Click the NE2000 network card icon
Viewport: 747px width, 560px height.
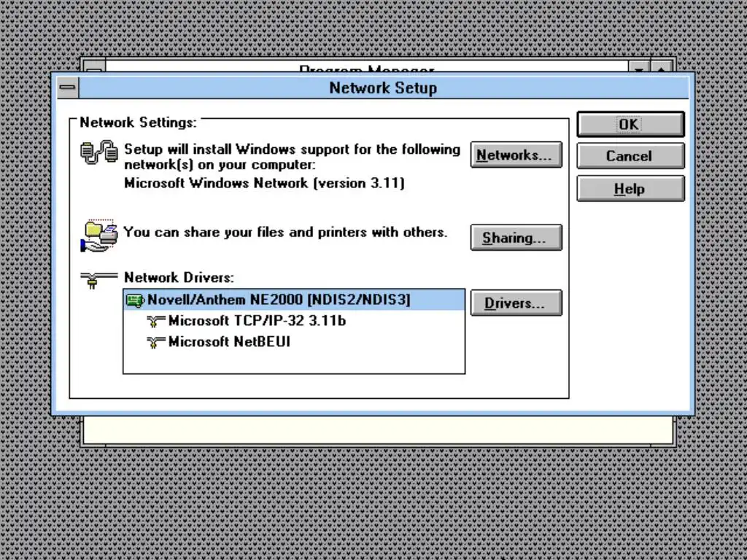135,300
